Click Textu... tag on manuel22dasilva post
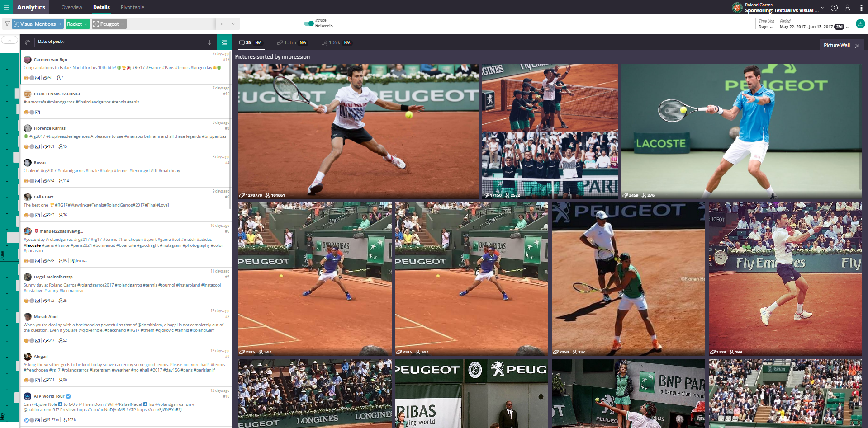Image resolution: width=868 pixels, height=428 pixels. 79,261
